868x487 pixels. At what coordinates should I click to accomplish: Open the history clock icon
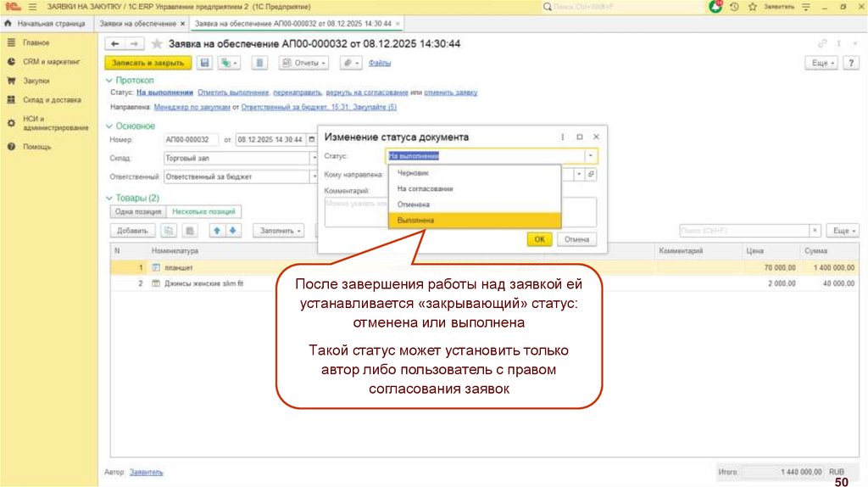coord(734,7)
